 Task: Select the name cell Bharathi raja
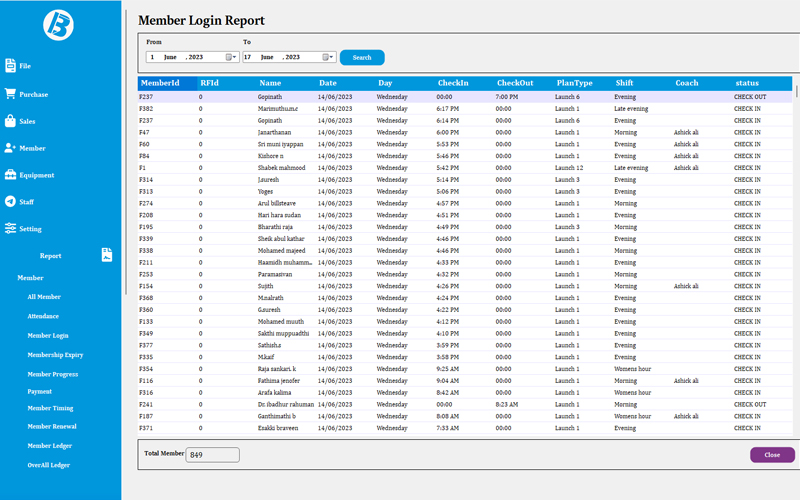(276, 227)
